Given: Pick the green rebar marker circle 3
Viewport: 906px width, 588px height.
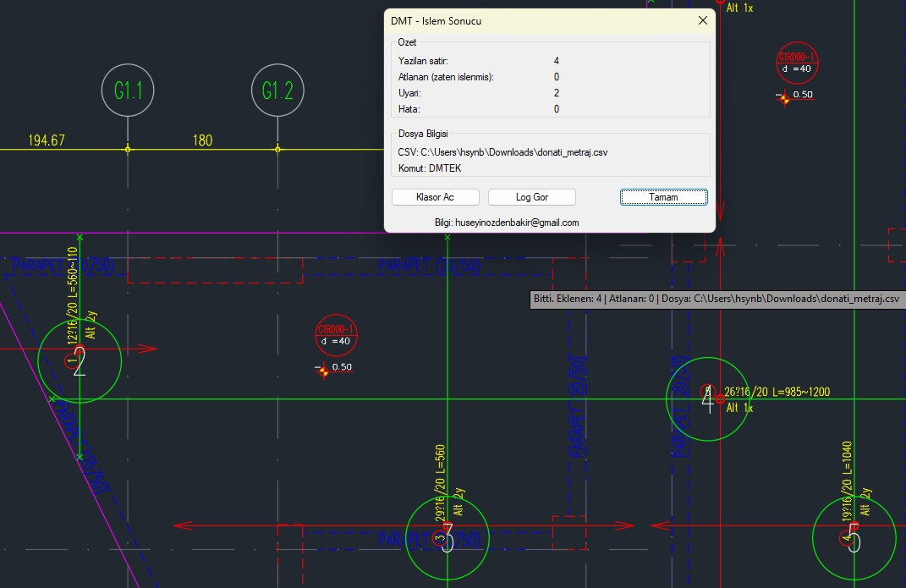Looking at the screenshot, I should [448, 537].
